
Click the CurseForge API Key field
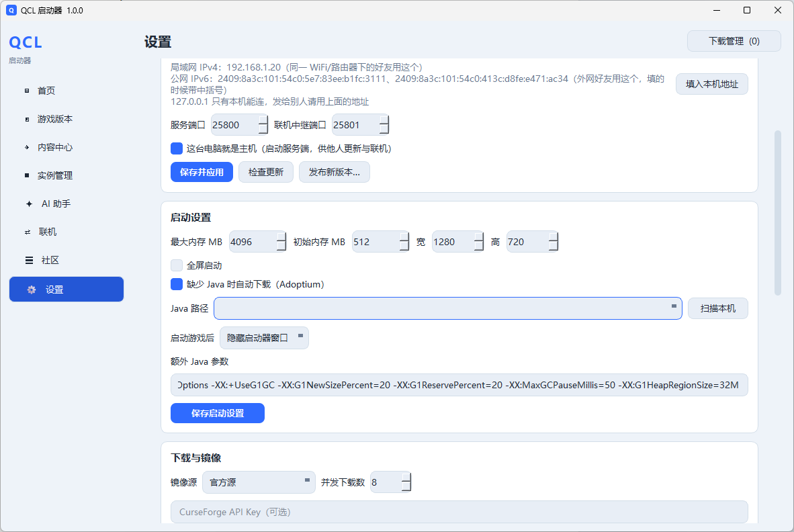click(459, 512)
